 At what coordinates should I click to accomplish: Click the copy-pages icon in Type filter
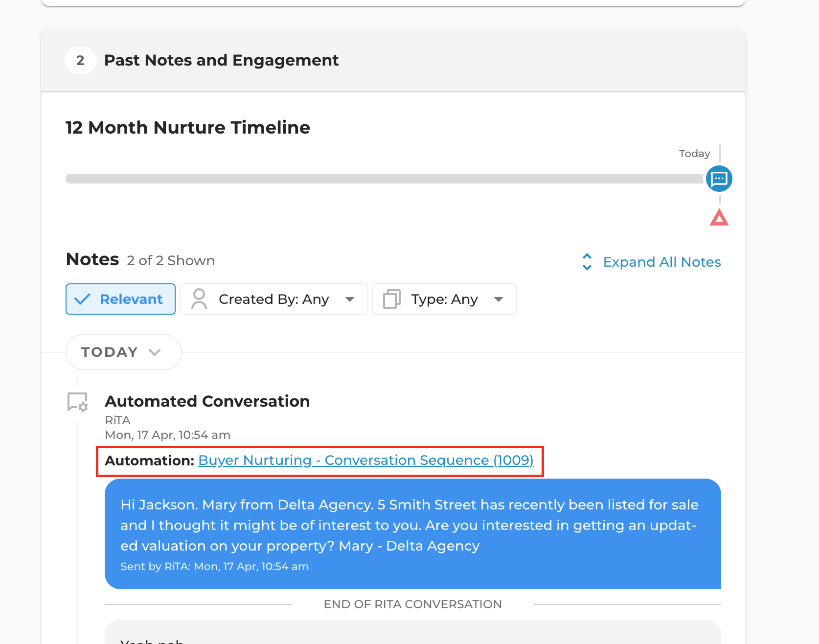391,299
